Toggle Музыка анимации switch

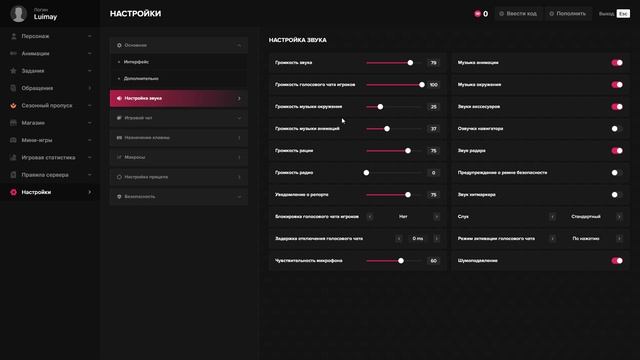point(617,63)
